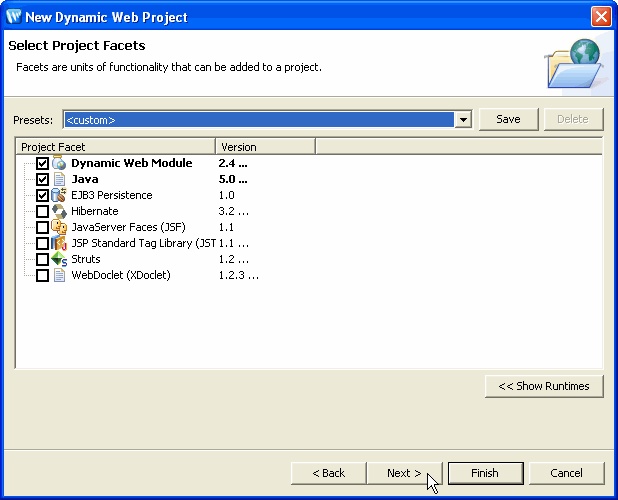The image size is (618, 500).
Task: Select the Dynamic Web Module row label
Action: 132,163
